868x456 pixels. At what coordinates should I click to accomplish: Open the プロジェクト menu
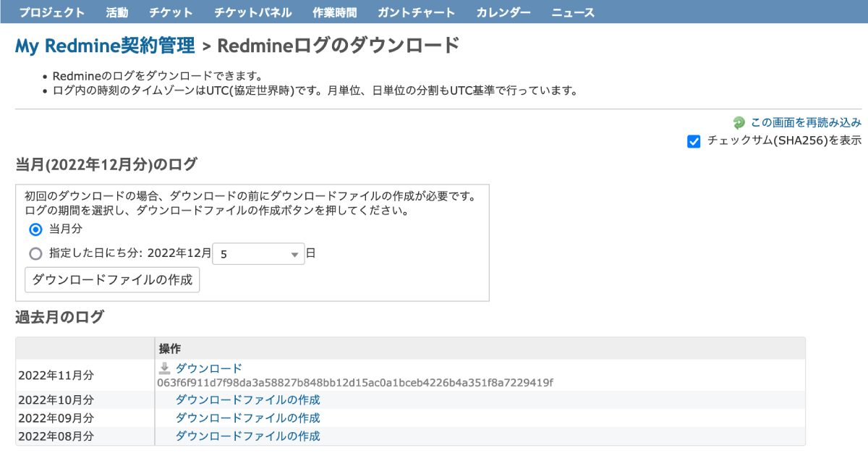[52, 12]
